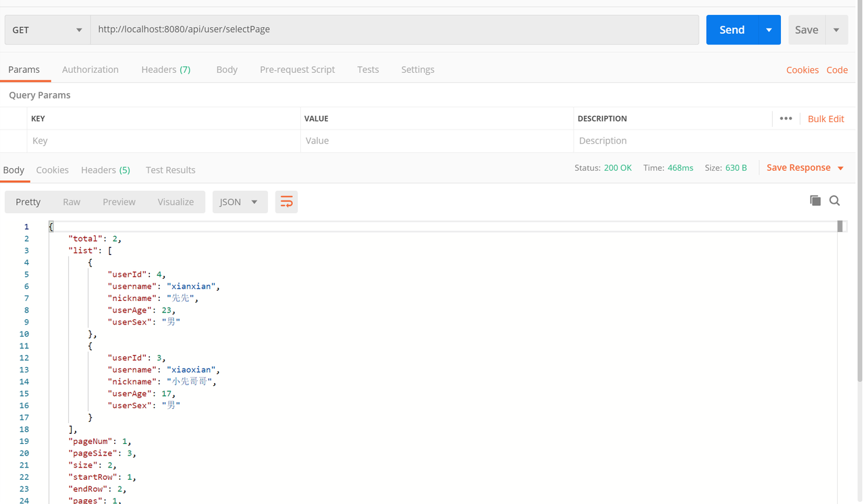The height and width of the screenshot is (504, 864).
Task: Click the three-dots column options icon
Action: click(x=786, y=118)
